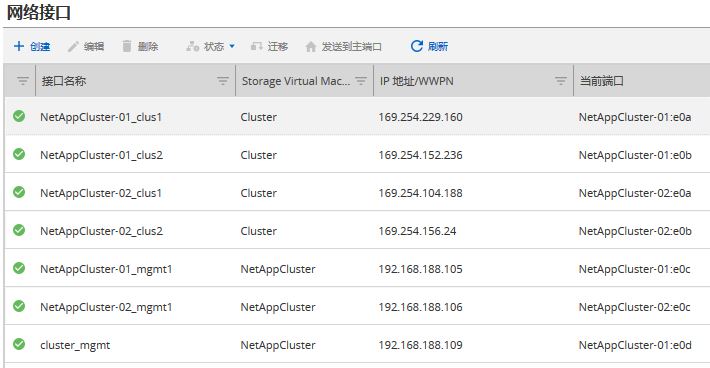
Task: Click the home icon for 发送到主端口
Action: (311, 46)
